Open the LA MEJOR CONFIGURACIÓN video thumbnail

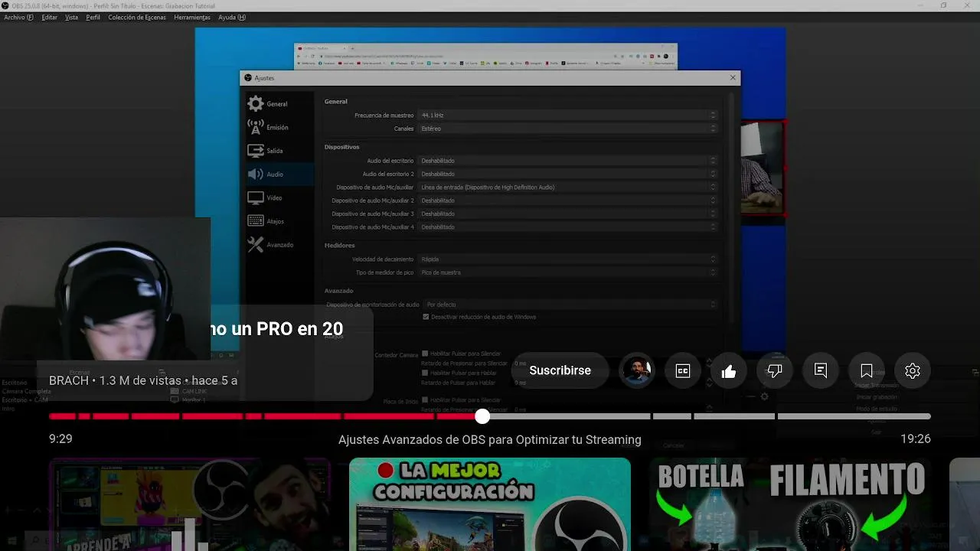coord(490,504)
